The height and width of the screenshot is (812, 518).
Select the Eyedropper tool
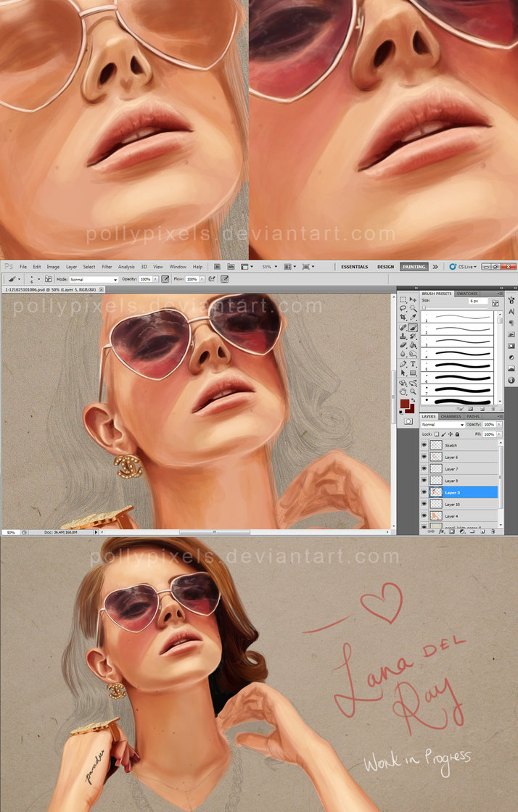(413, 317)
